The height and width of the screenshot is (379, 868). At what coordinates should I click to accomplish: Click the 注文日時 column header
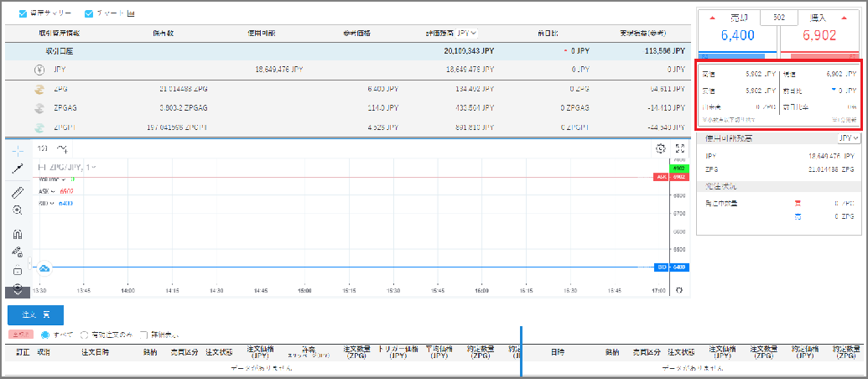pos(96,352)
